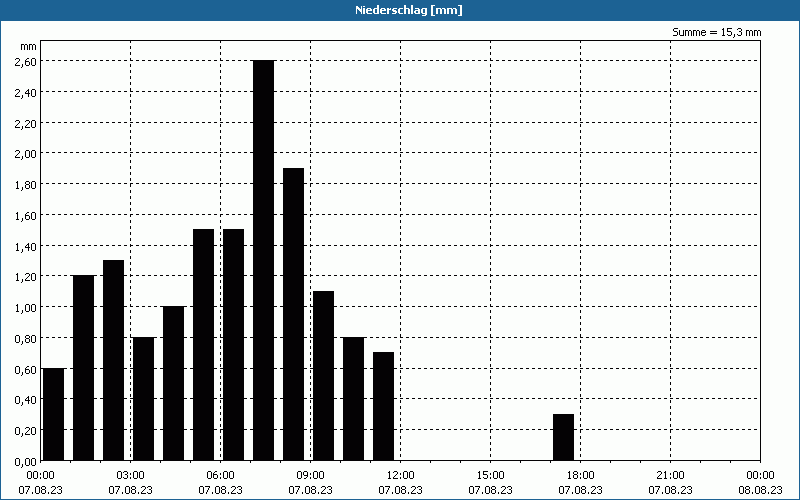Click the "Summe = 15,3 mm" total label
The height and width of the screenshot is (500, 800).
point(716,32)
